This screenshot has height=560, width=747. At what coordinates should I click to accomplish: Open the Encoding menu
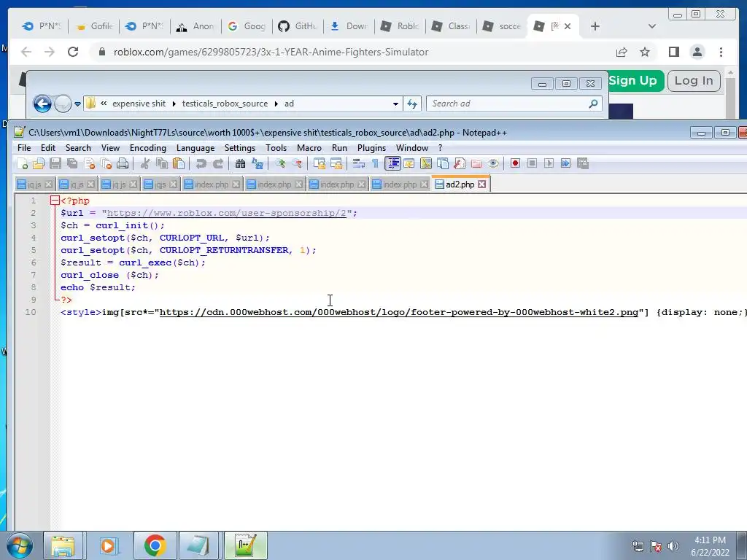(x=147, y=148)
